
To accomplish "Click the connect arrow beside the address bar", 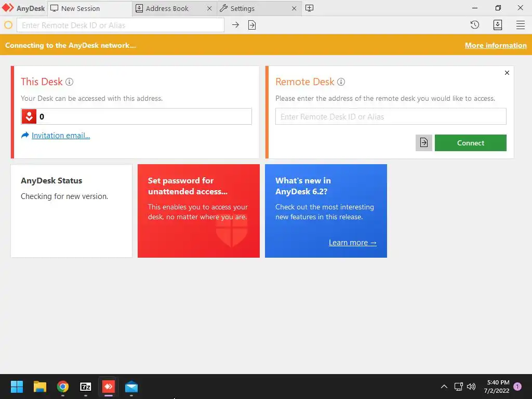I will click(x=235, y=25).
